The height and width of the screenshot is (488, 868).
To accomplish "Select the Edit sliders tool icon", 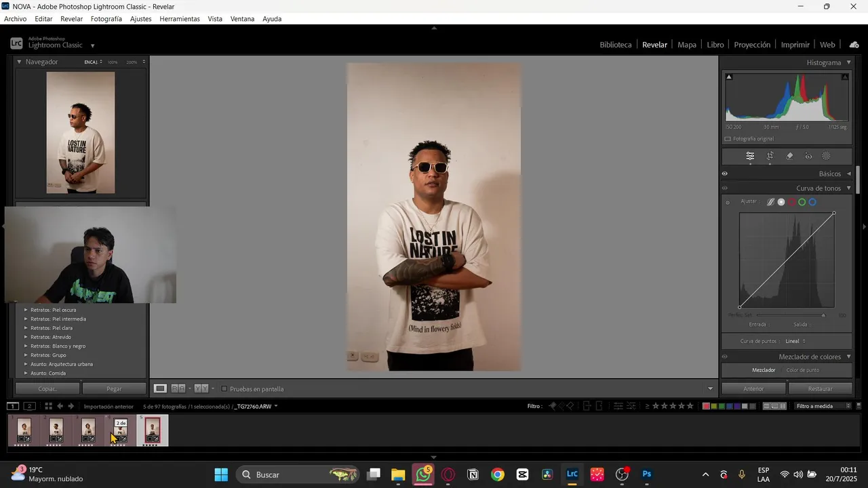I will (750, 156).
